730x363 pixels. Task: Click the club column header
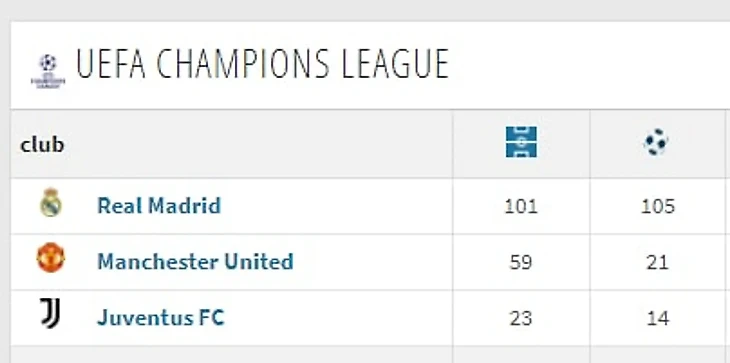(x=42, y=145)
